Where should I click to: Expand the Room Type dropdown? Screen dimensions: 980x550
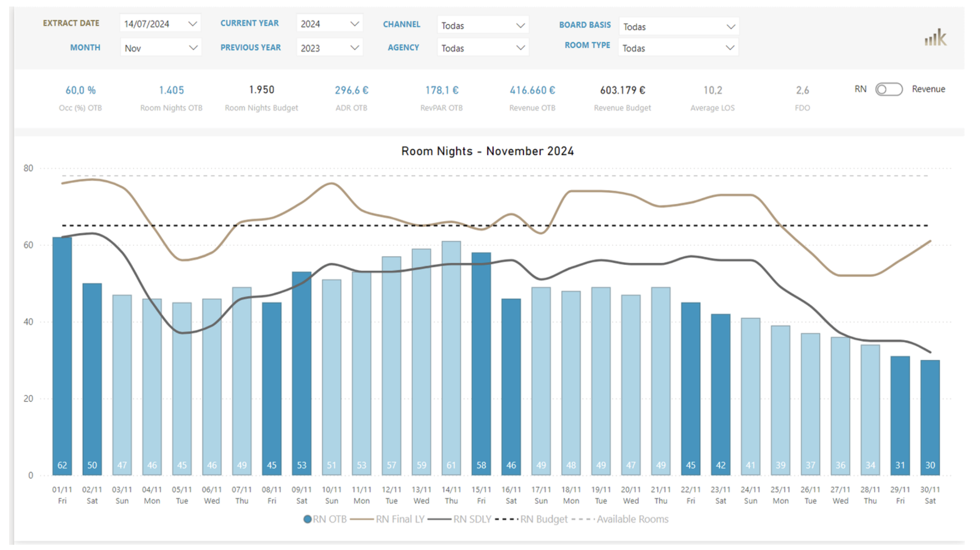[679, 48]
